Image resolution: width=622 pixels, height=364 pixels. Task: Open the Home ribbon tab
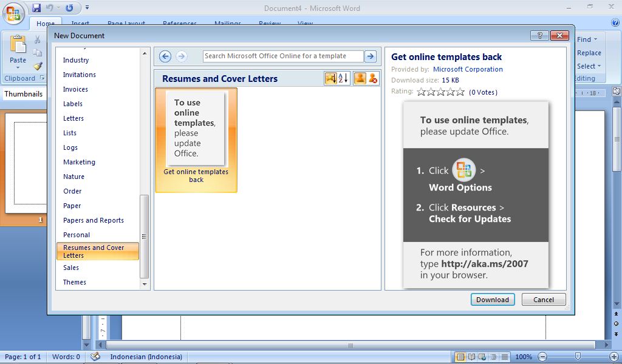click(x=45, y=24)
